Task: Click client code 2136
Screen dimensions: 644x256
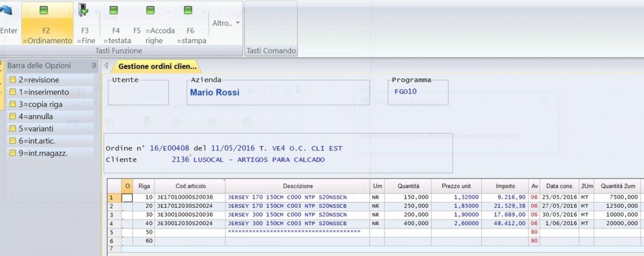Action: (180, 160)
